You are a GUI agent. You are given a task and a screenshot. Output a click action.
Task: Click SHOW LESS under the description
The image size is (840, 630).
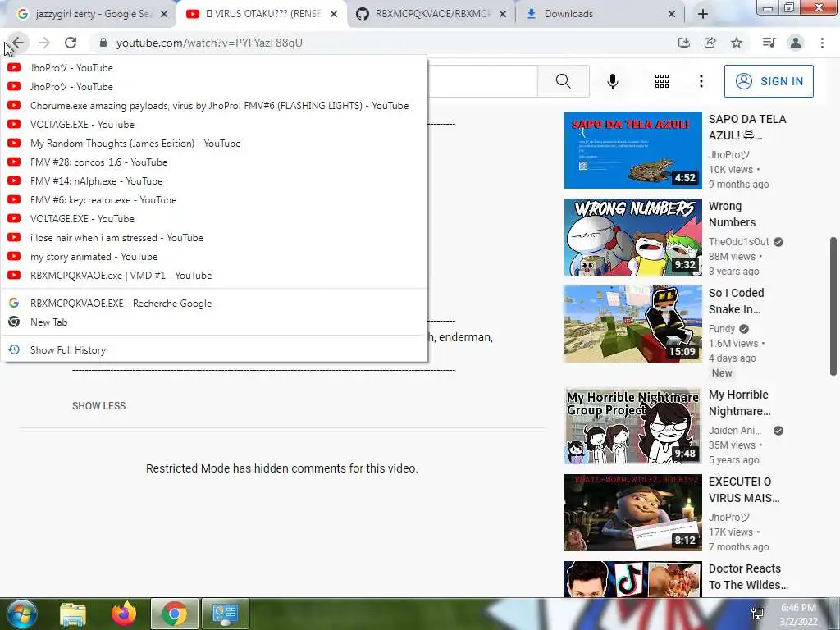pos(98,405)
